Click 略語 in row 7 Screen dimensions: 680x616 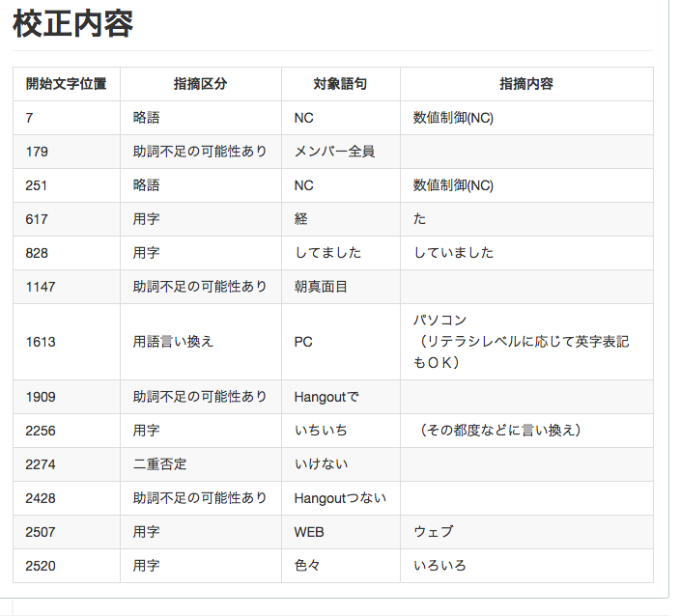pos(147,118)
